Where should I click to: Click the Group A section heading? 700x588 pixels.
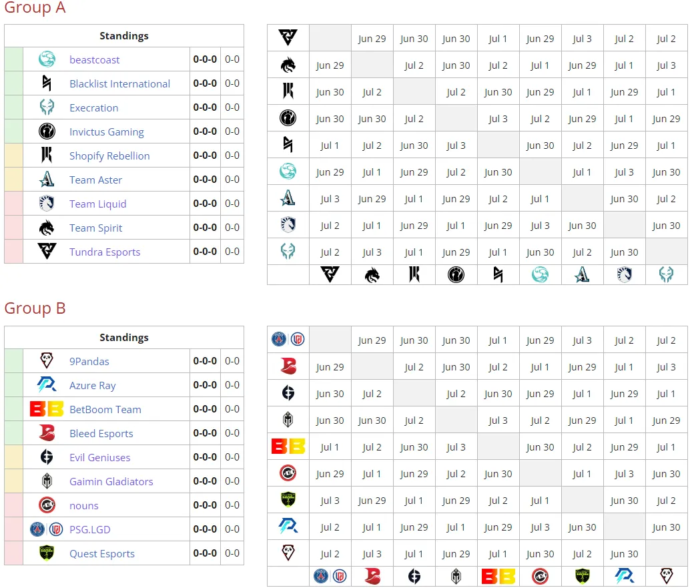coord(35,7)
